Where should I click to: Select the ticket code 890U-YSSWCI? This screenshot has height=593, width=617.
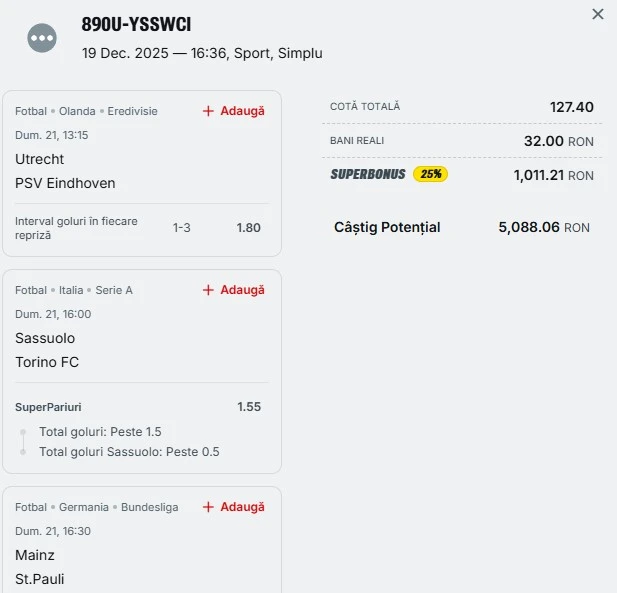pyautogui.click(x=136, y=25)
